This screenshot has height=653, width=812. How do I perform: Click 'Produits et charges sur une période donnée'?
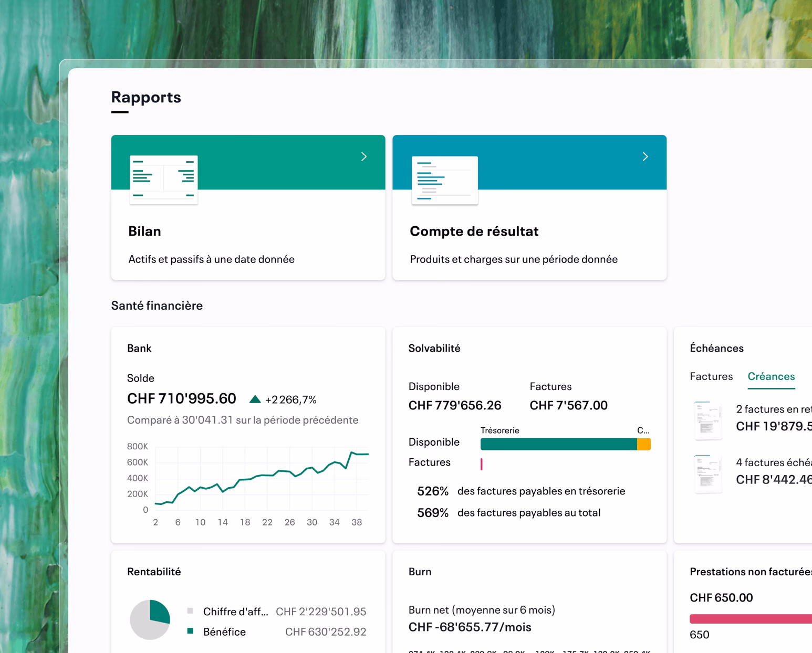[x=514, y=259]
